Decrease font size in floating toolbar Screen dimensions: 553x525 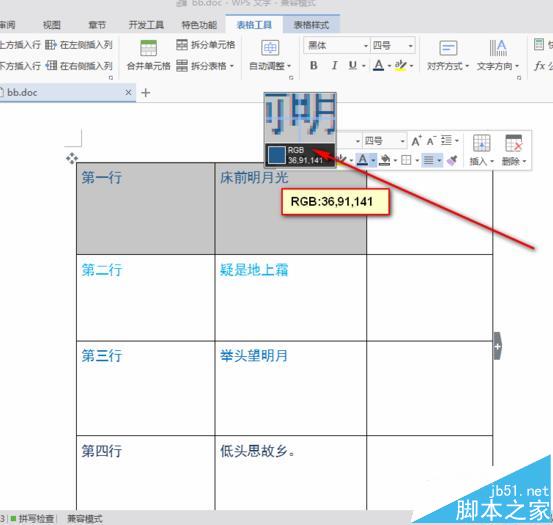(x=431, y=141)
